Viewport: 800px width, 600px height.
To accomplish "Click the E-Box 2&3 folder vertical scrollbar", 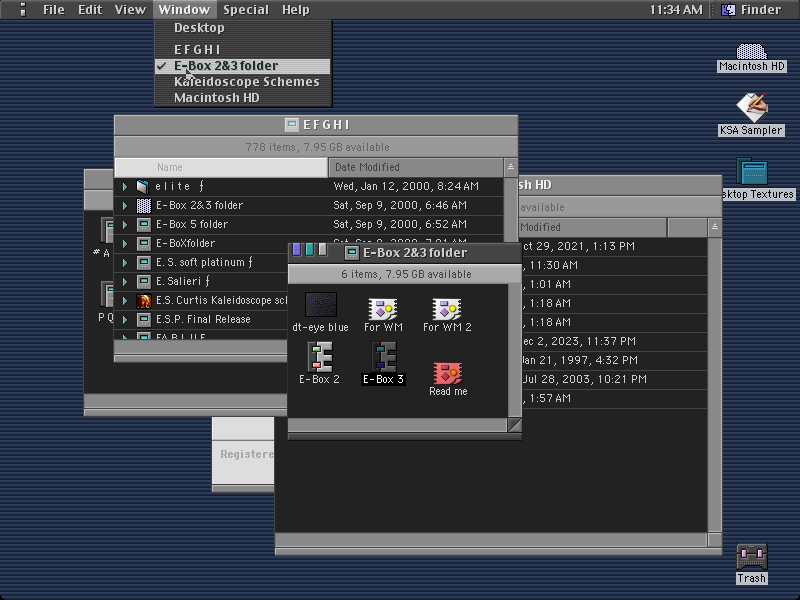I will point(514,351).
